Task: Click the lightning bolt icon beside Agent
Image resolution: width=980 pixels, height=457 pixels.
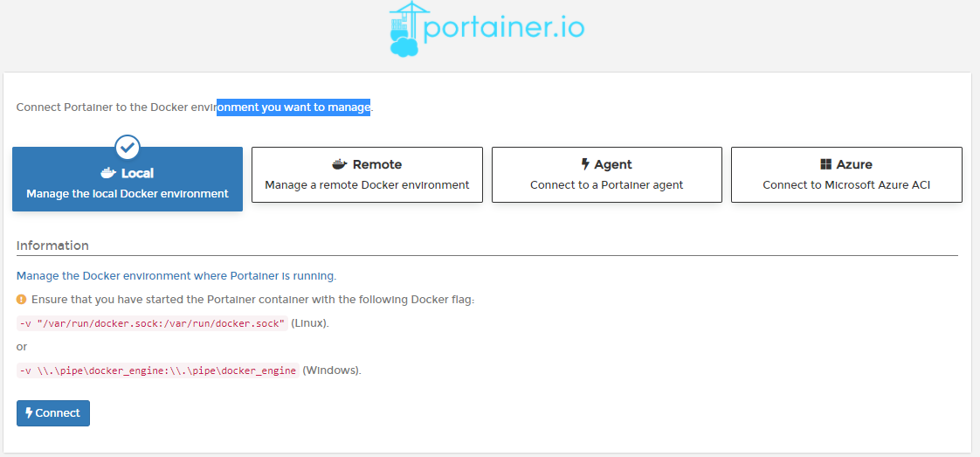Action: 585,164
